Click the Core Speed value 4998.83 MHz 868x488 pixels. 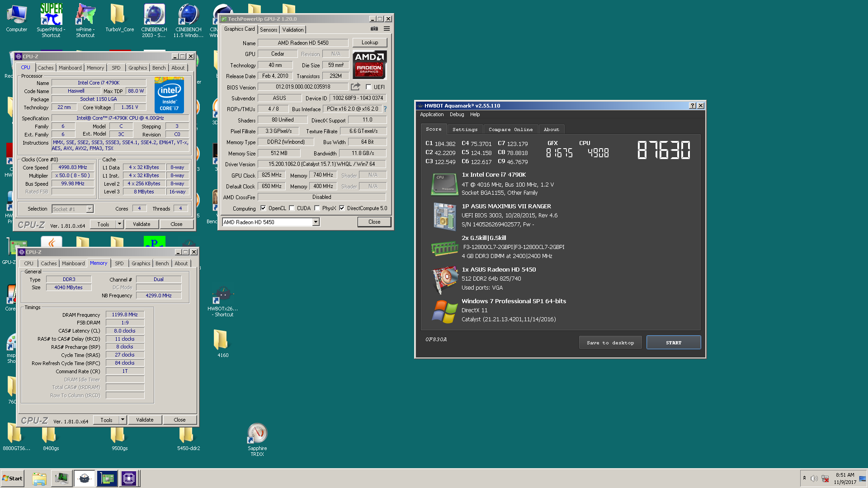73,167
